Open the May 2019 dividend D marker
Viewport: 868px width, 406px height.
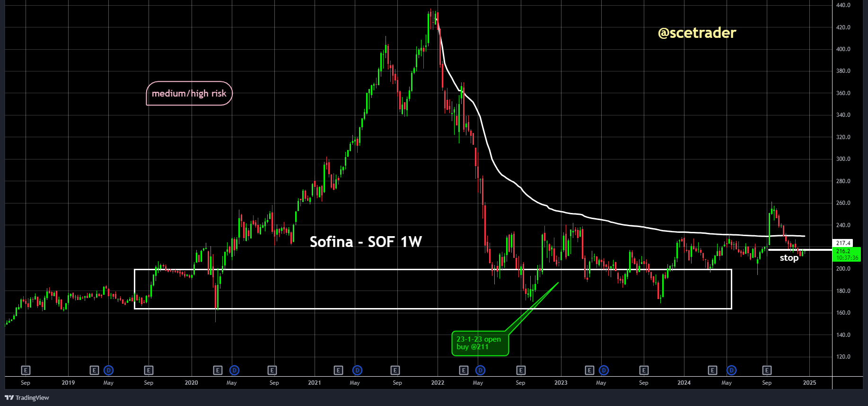pos(109,370)
